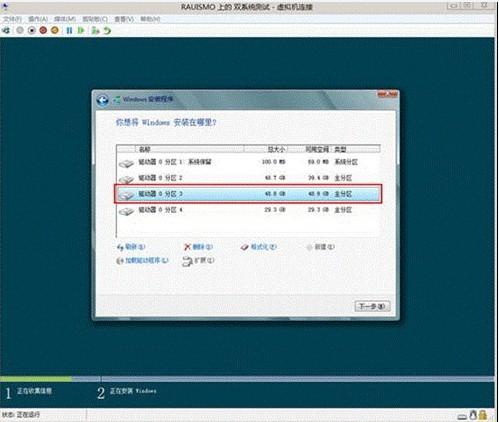Screen dimensions: 499x422
Task: Click the red Shut Down toolbar icon
Action: [x=43, y=31]
